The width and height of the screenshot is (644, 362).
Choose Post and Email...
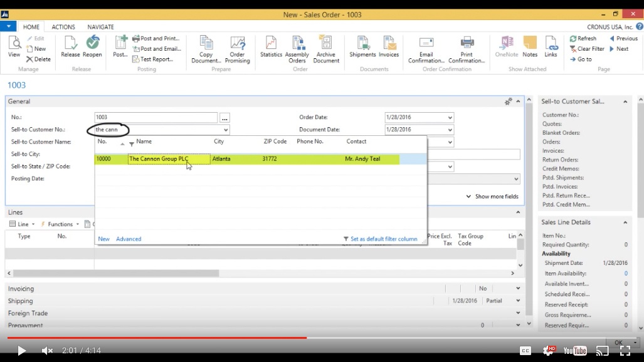tap(157, 49)
